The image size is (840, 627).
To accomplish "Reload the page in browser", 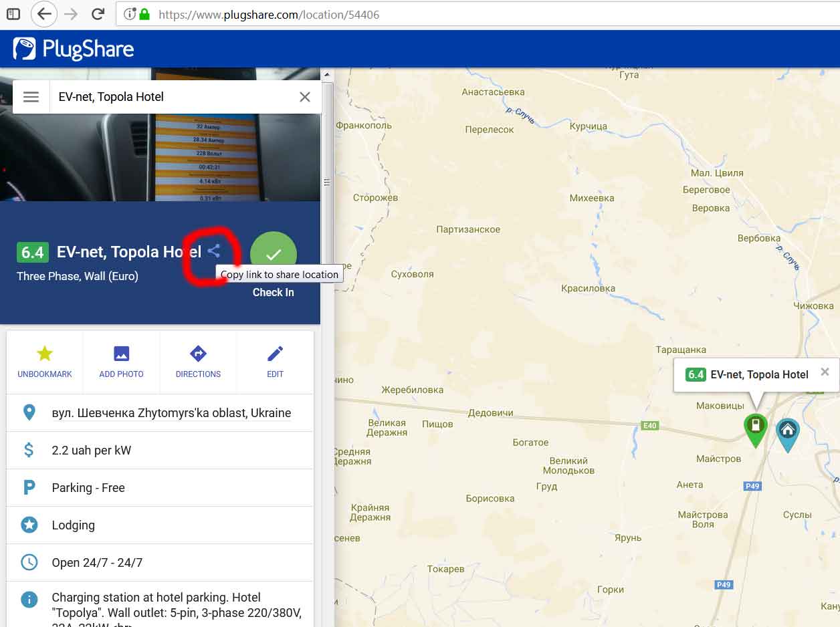I will pyautogui.click(x=98, y=14).
